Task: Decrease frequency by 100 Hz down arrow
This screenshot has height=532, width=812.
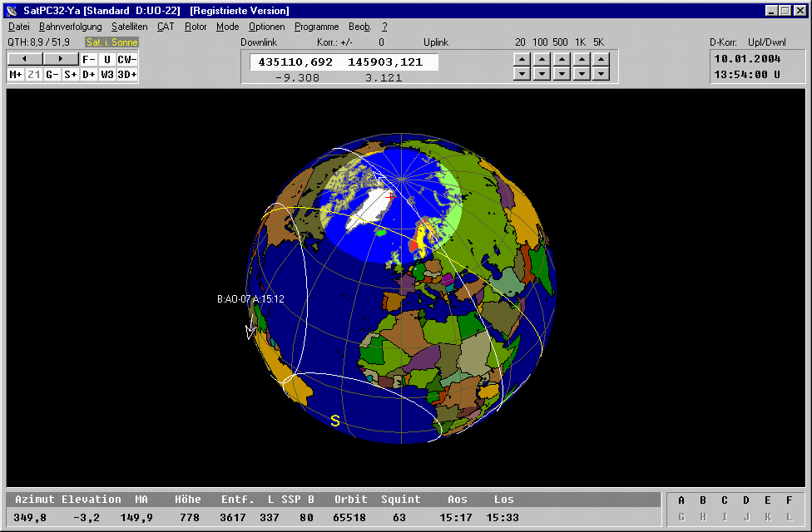Action: (541, 74)
